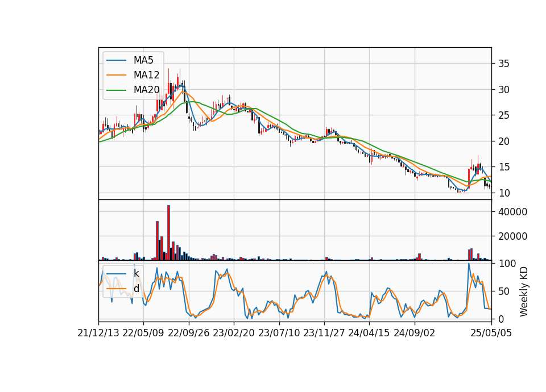
Task: Click the 23/07/10 date label
Action: pyautogui.click(x=279, y=333)
